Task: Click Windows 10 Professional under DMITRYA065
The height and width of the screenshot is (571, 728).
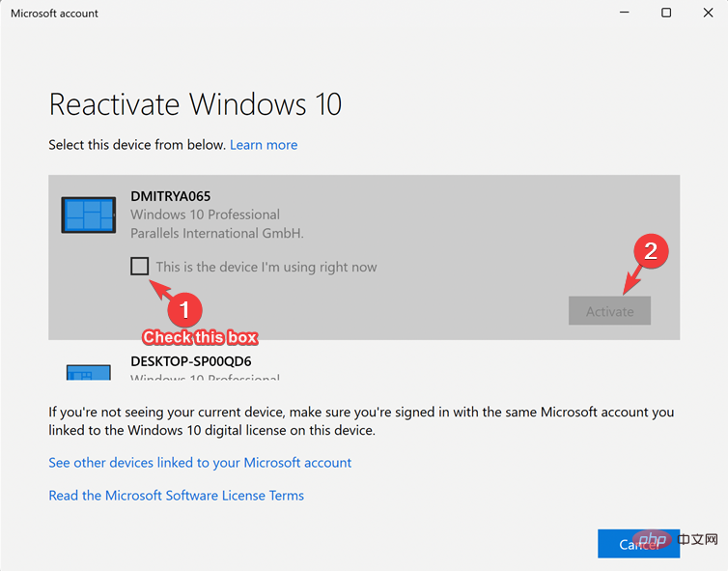Action: coord(205,214)
